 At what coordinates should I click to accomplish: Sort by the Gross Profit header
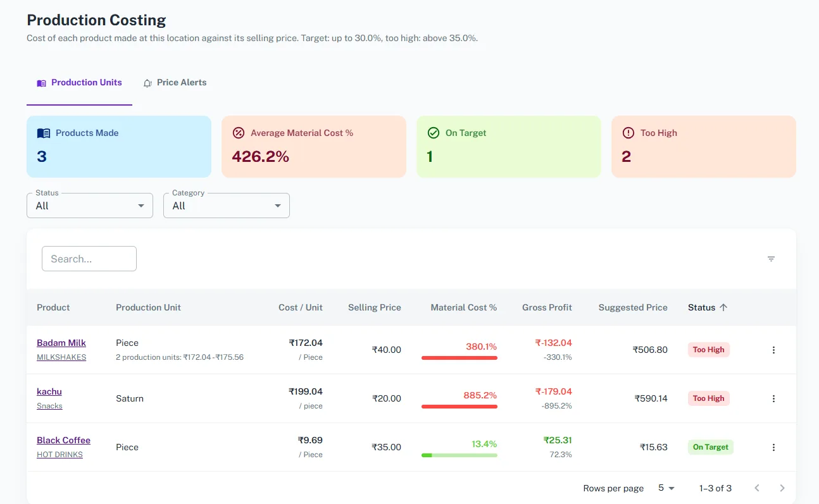(547, 307)
